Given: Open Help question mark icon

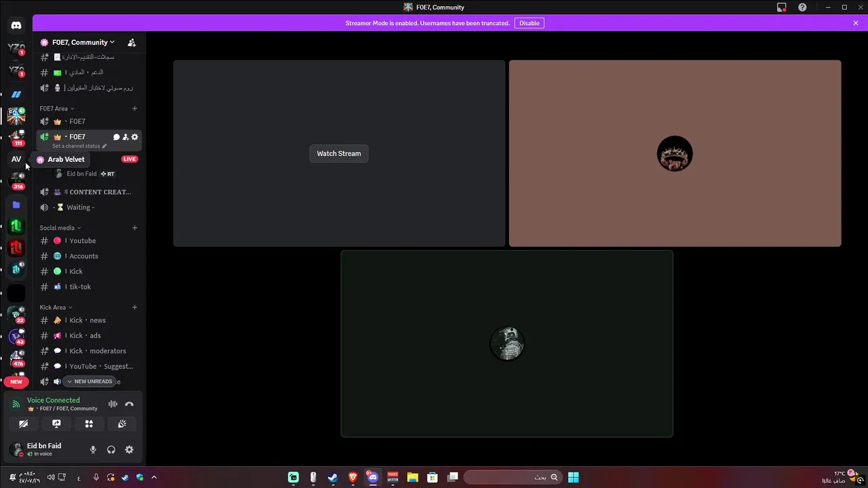Looking at the screenshot, I should [x=803, y=7].
